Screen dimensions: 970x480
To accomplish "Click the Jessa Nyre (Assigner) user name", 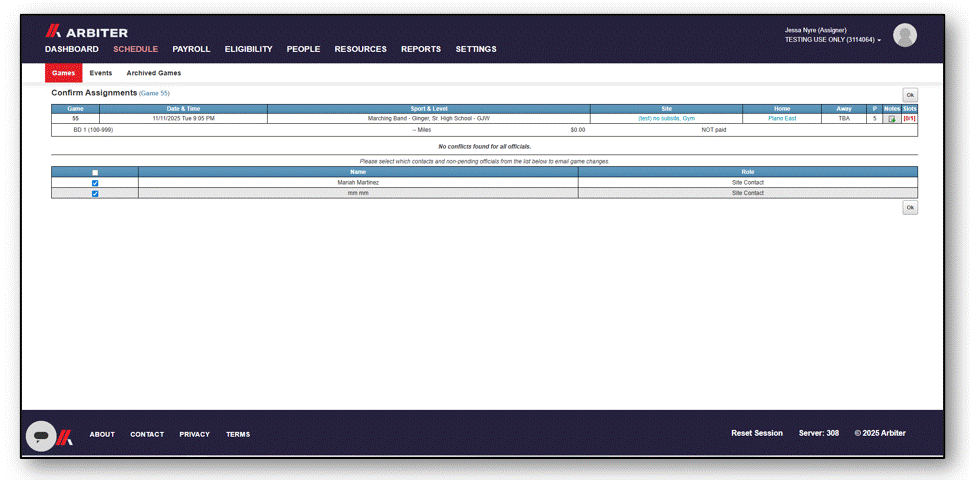I will pyautogui.click(x=815, y=30).
